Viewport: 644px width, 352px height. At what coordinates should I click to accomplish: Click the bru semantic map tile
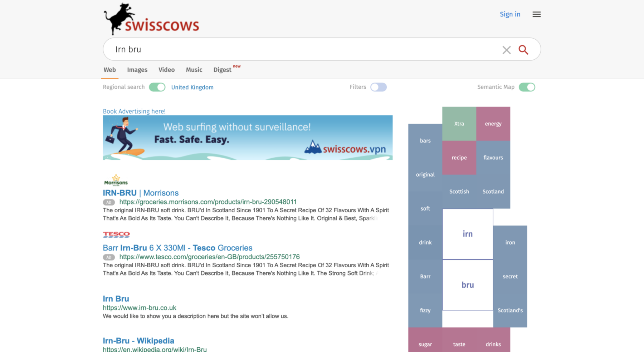468,285
